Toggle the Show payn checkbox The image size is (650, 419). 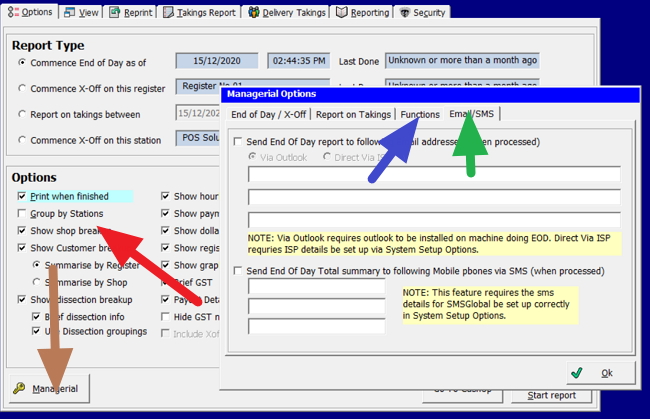165,213
